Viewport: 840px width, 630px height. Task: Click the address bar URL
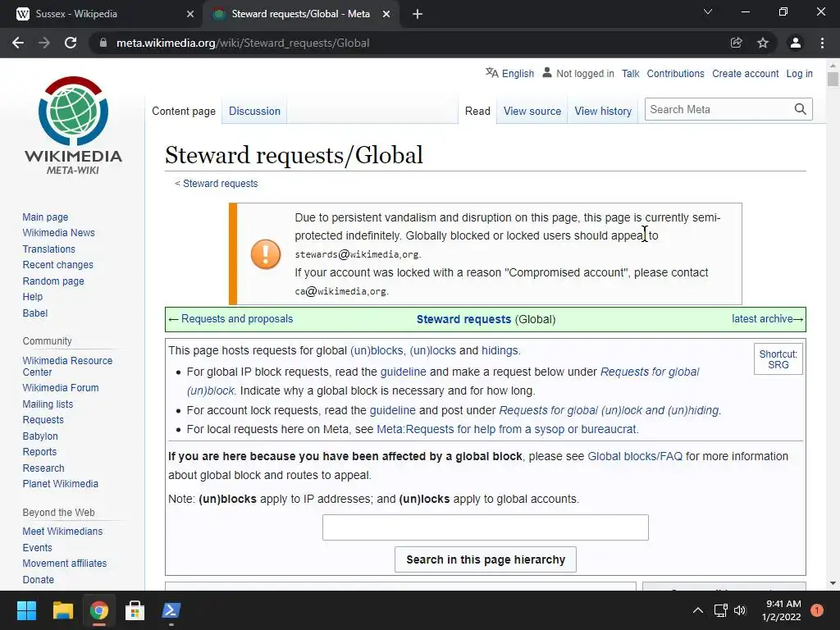click(243, 43)
